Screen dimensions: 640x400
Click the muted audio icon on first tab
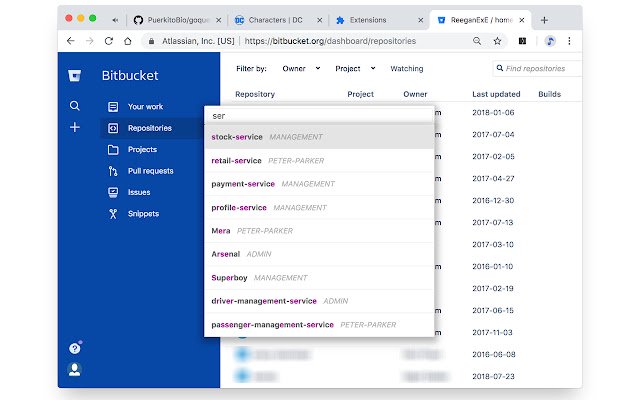tap(115, 20)
